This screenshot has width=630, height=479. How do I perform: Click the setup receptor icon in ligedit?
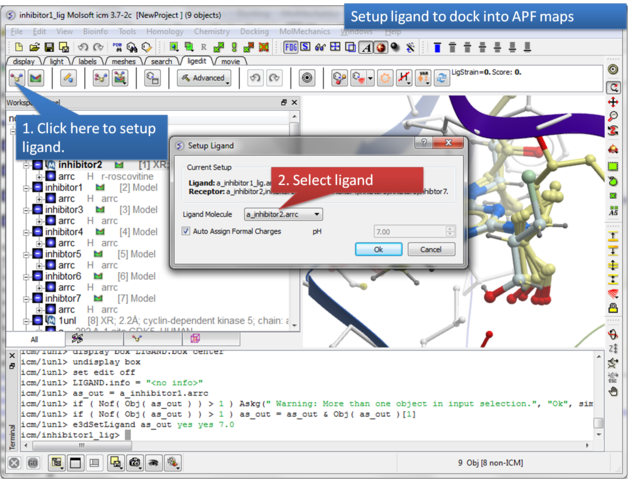36,78
